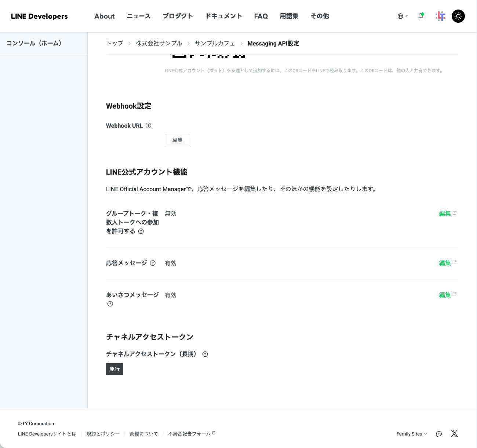Show help for 応答メッセージ

153,263
